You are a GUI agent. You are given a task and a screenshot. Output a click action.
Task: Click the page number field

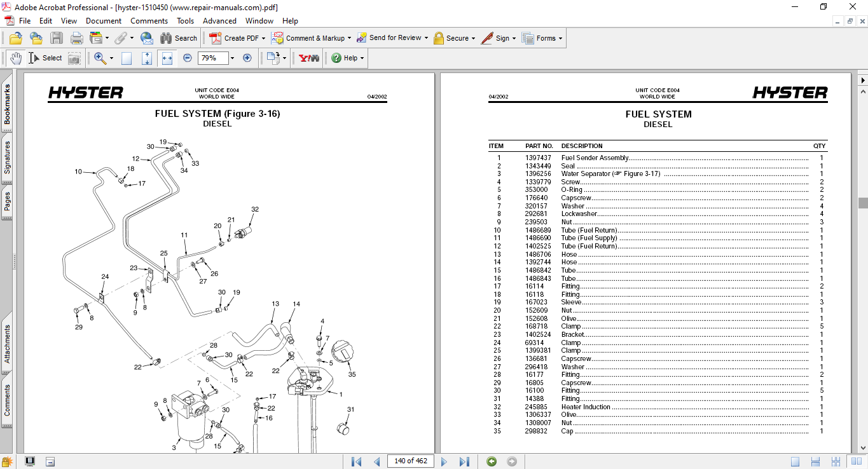tap(410, 461)
